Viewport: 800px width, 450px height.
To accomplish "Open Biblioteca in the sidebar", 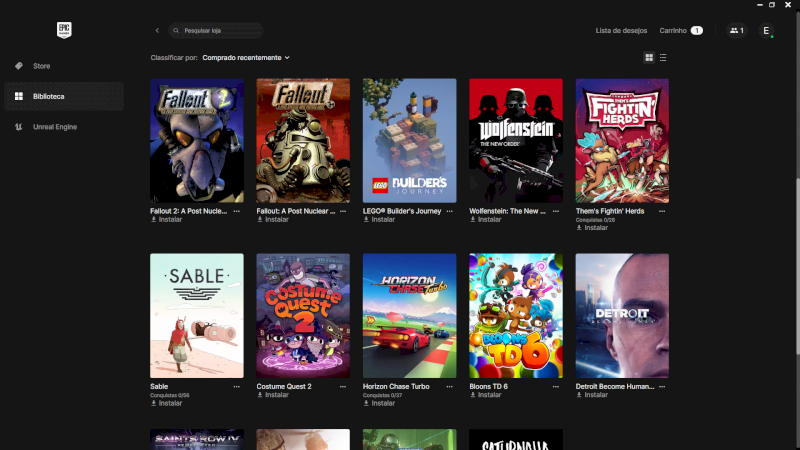I will click(48, 96).
